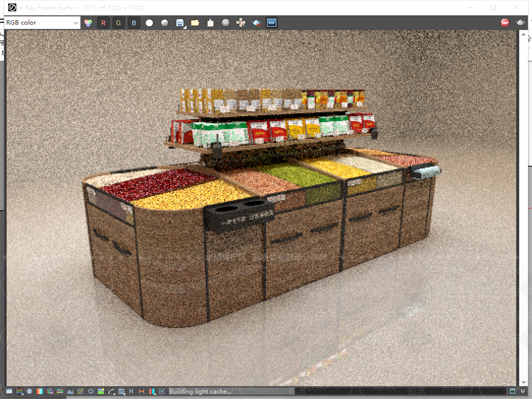
Task: Open the RGB color channel dropdown
Action: click(42, 23)
